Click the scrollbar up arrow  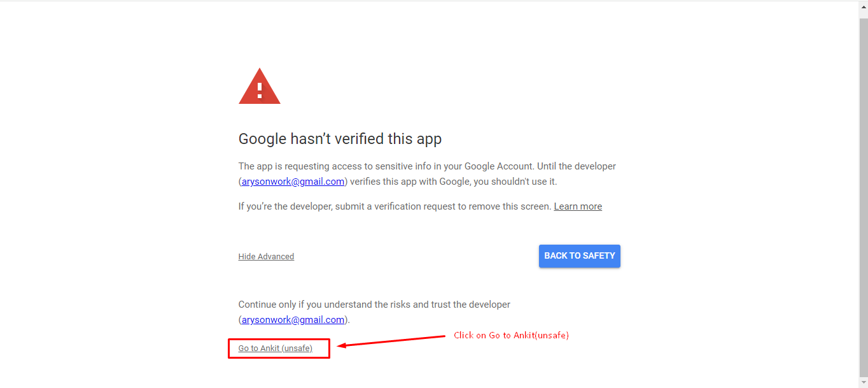click(864, 6)
